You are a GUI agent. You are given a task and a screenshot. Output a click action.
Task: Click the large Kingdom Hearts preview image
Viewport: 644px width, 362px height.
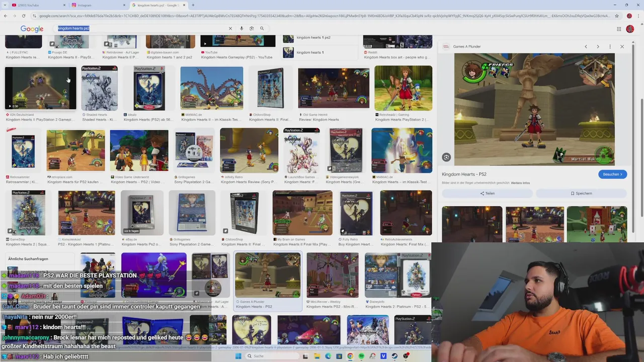click(534, 109)
